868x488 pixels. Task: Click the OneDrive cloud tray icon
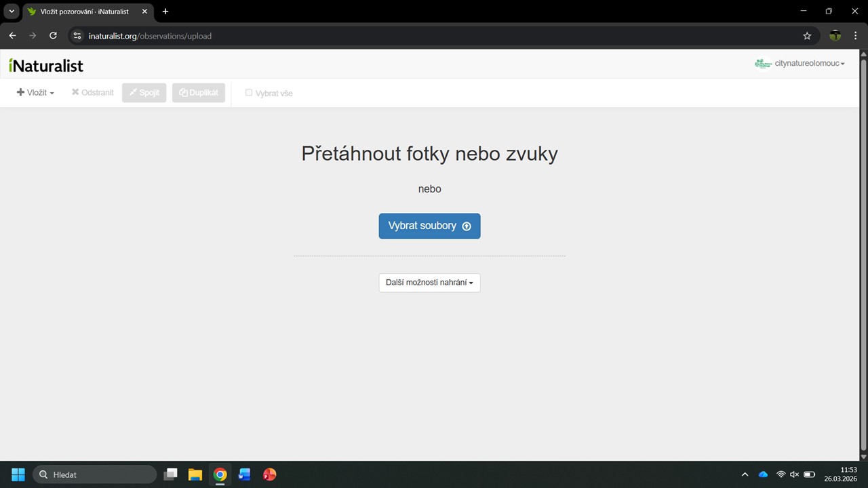(763, 474)
